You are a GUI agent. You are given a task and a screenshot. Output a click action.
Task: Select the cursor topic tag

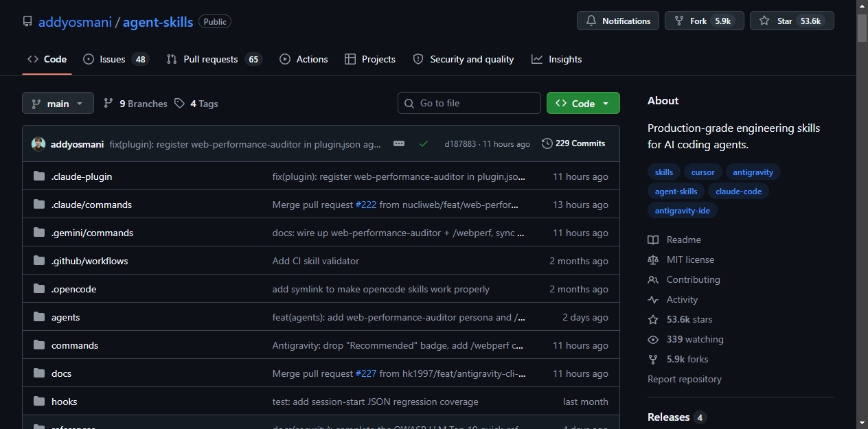[x=703, y=172]
